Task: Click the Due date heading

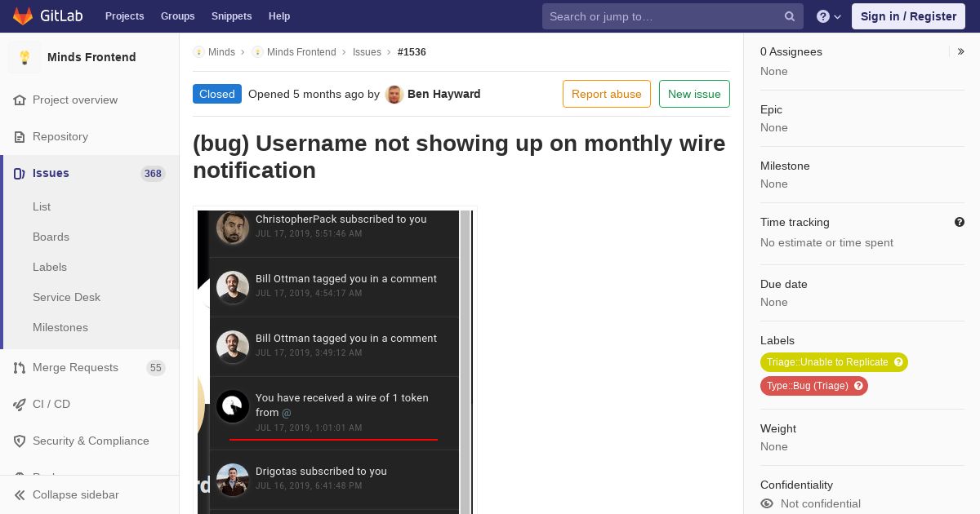Action: [784, 284]
